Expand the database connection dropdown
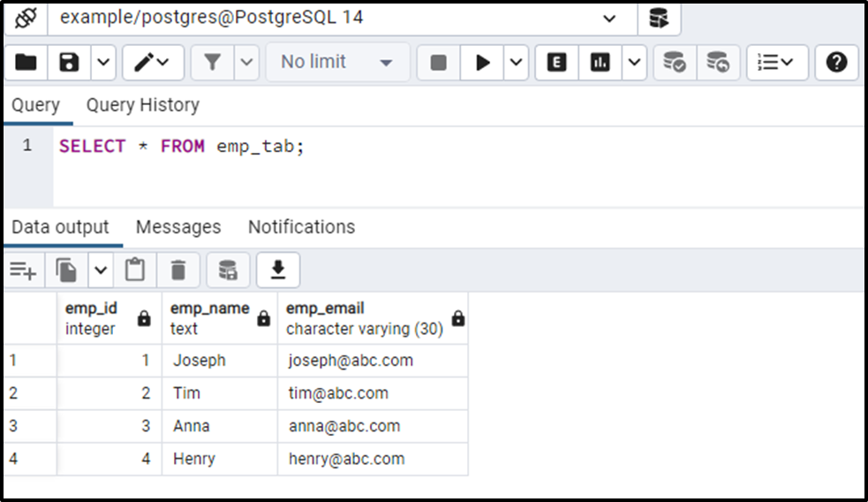The image size is (868, 502). pos(609,19)
